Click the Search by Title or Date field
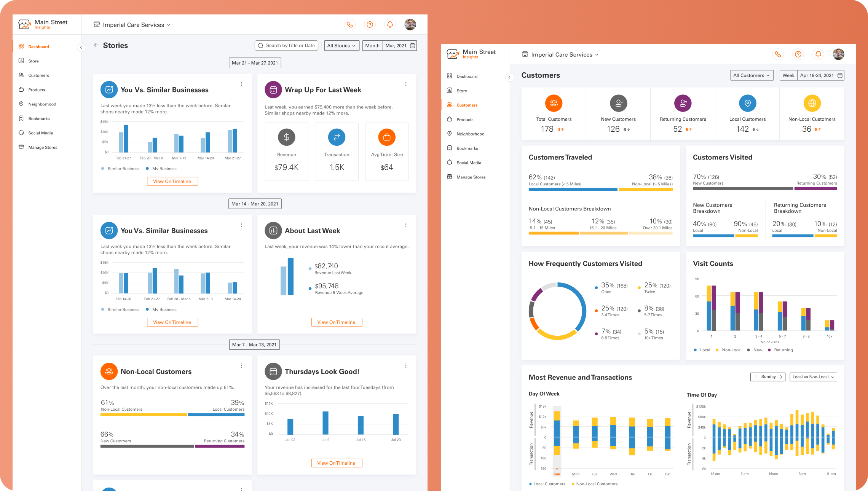Screen dimensions: 868x491 (286, 46)
